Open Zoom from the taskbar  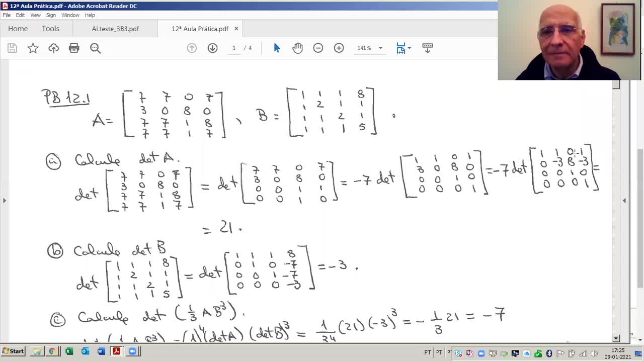[x=132, y=351]
